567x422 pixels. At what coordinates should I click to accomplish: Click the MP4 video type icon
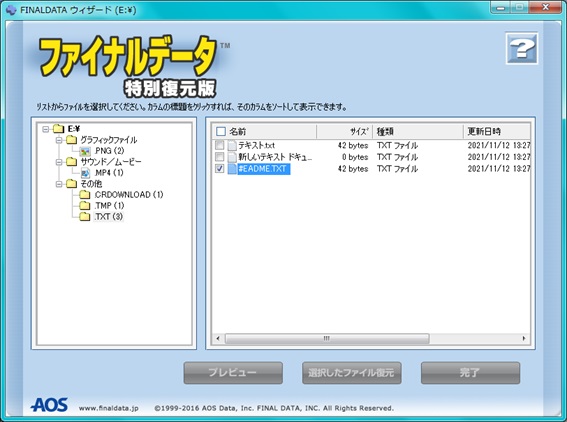[85, 173]
